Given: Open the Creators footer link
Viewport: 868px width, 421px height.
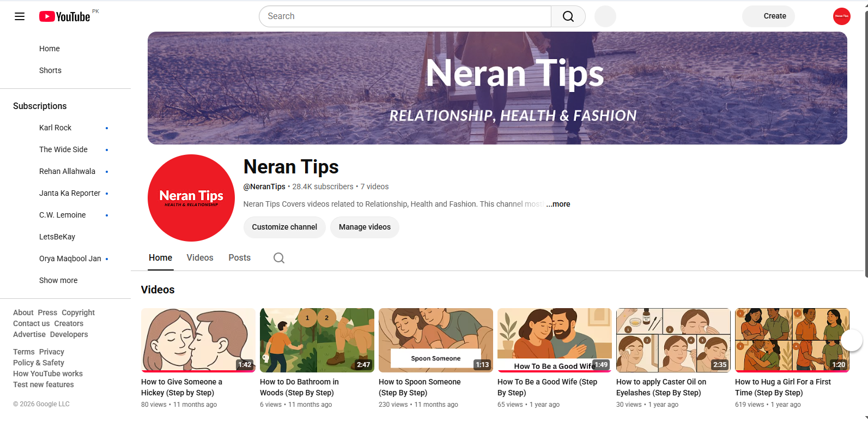Looking at the screenshot, I should pyautogui.click(x=69, y=323).
